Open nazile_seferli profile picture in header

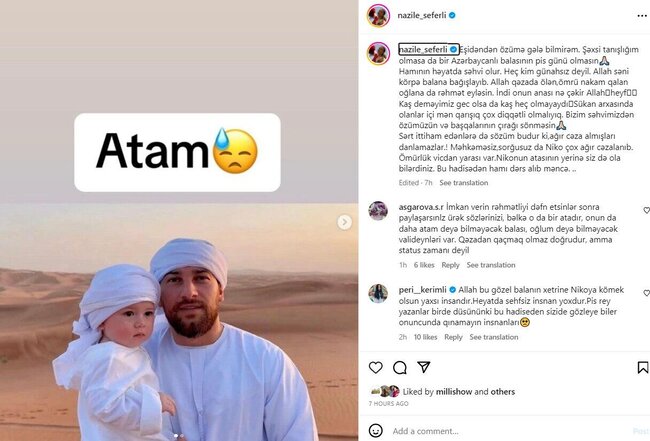378,15
